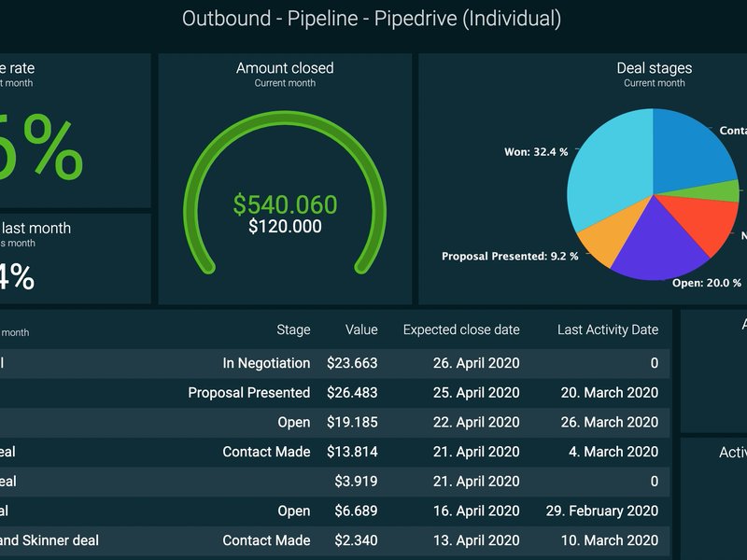Click the $3.919 value cell
Screen dimensions: 747x560
click(356, 482)
